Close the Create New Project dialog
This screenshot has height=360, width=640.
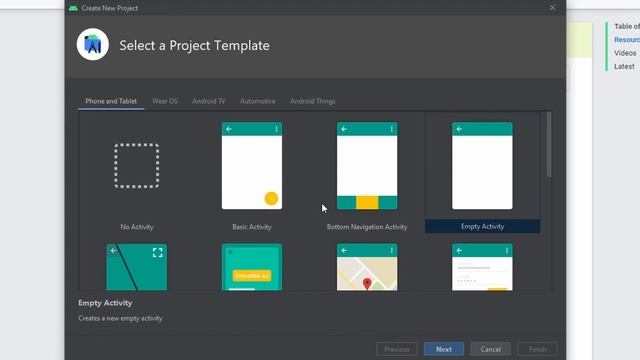tap(552, 8)
